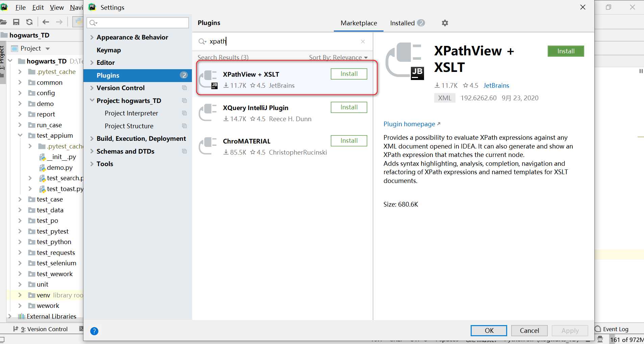The width and height of the screenshot is (644, 344).
Task: Open the View menu
Action: click(57, 7)
